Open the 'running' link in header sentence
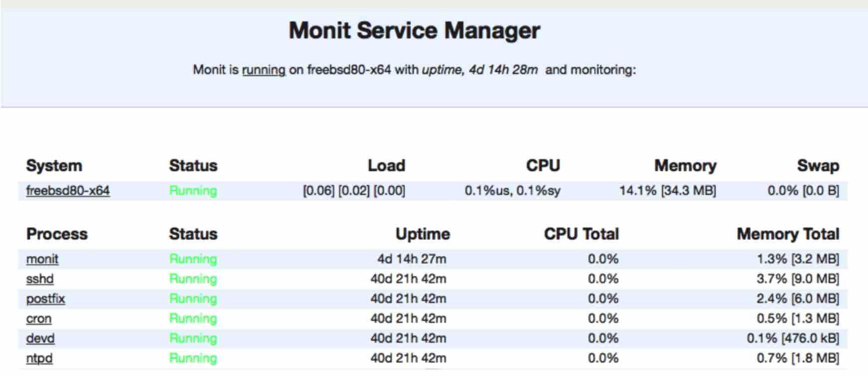This screenshot has width=868, height=376. click(x=263, y=70)
